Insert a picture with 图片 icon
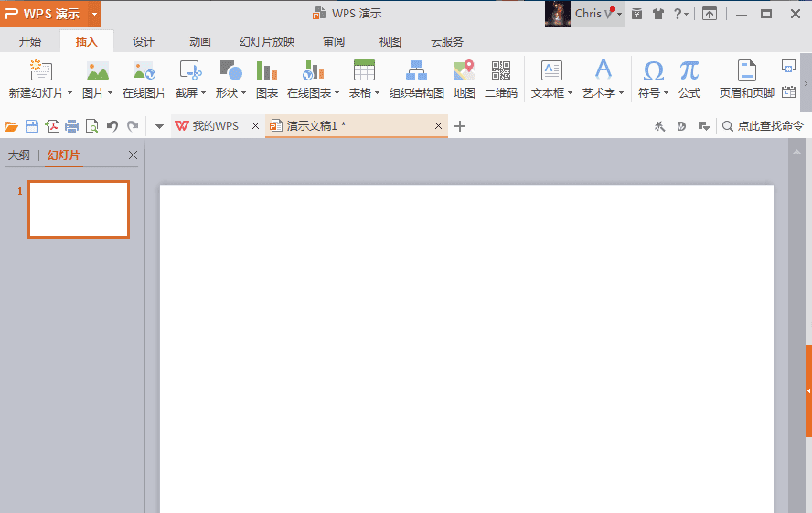Image resolution: width=812 pixels, height=513 pixels. pos(97,70)
